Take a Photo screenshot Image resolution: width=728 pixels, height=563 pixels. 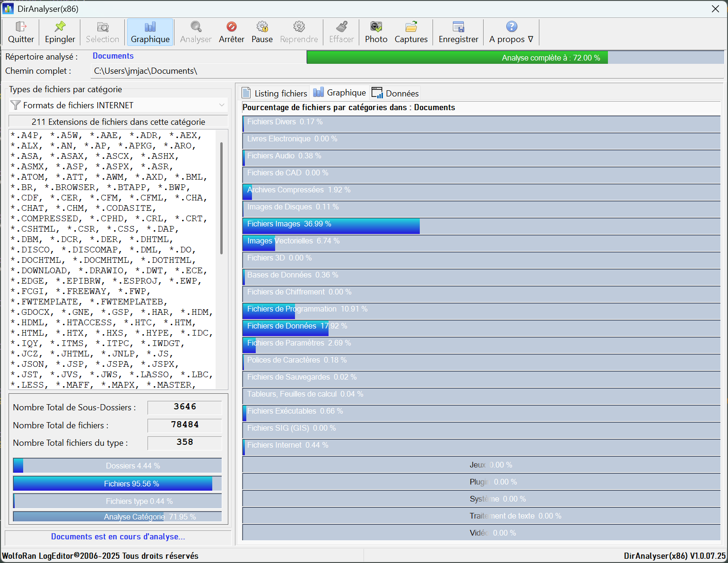pyautogui.click(x=376, y=32)
